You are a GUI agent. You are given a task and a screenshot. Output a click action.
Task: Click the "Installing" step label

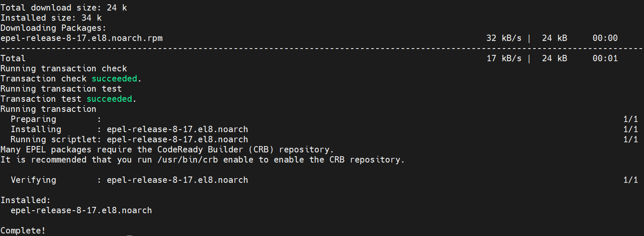(x=36, y=129)
